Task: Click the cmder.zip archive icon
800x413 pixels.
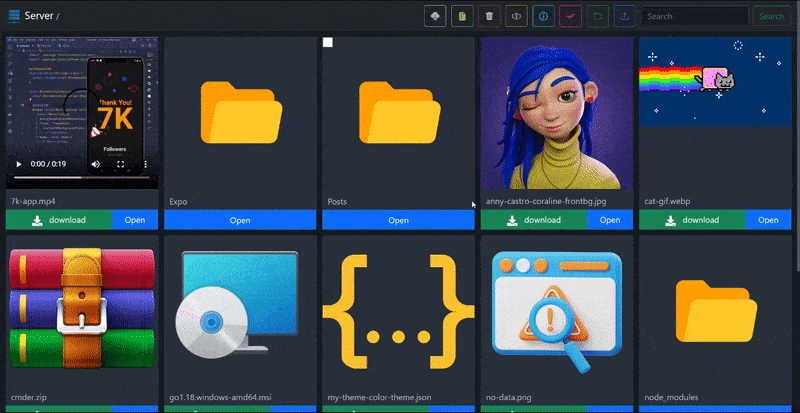Action: click(82, 308)
